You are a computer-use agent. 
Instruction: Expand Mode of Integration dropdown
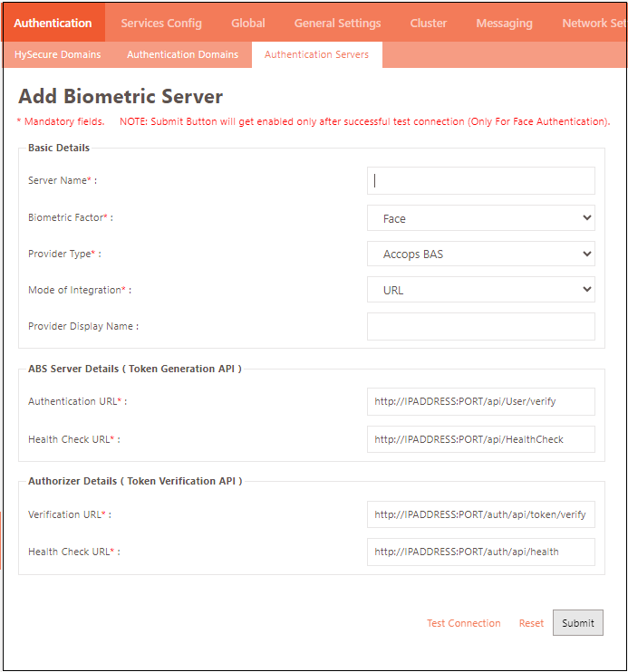pos(480,290)
